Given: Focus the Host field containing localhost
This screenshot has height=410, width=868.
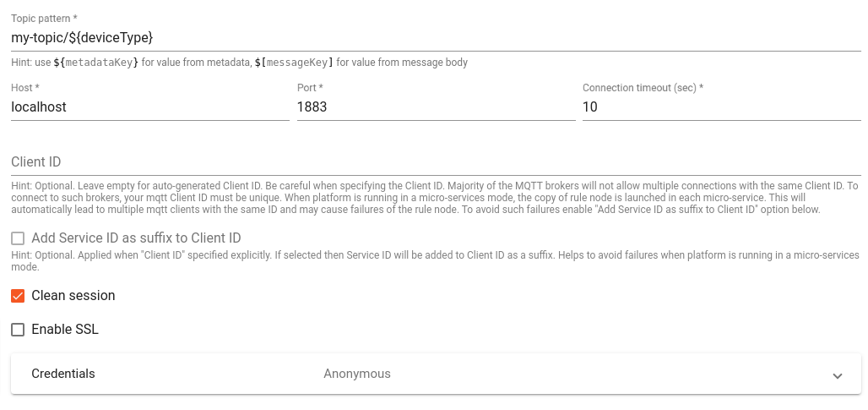Looking at the screenshot, I should click(x=149, y=107).
